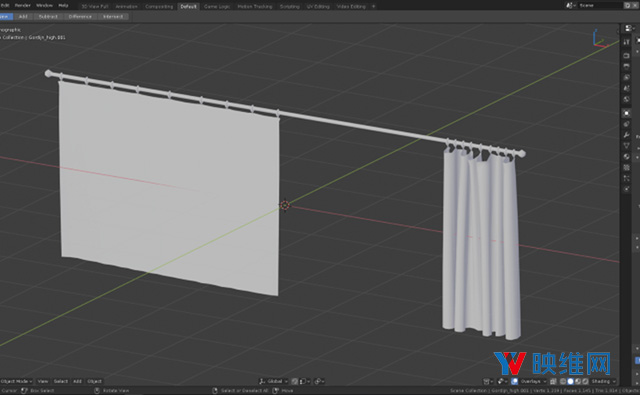Open the snapping options dropdown
This screenshot has height=395, width=640.
click(x=304, y=382)
